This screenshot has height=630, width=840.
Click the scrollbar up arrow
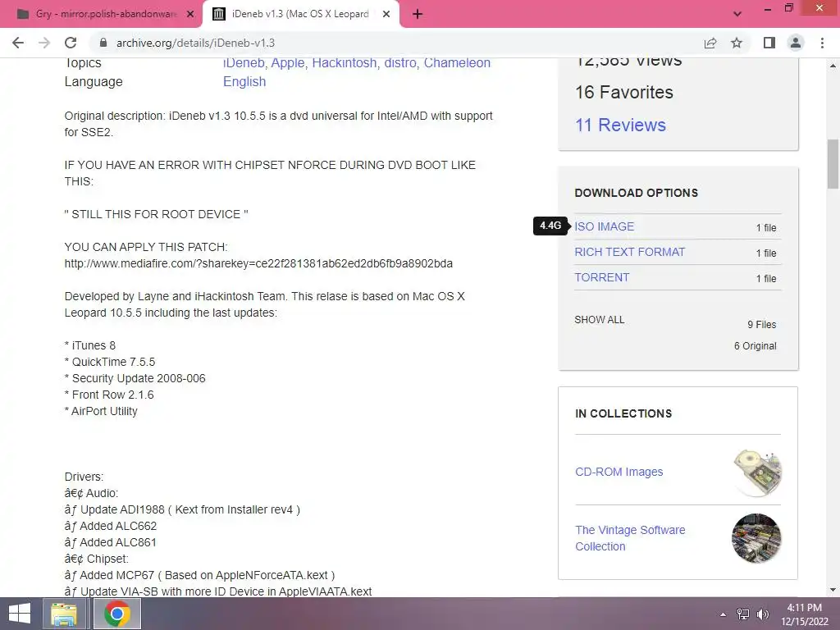pos(833,66)
